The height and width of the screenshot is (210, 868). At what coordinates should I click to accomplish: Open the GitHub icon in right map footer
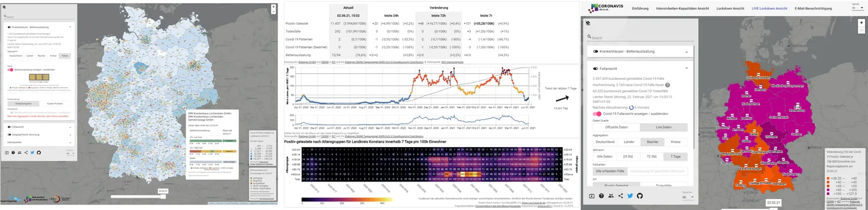pyautogui.click(x=640, y=196)
